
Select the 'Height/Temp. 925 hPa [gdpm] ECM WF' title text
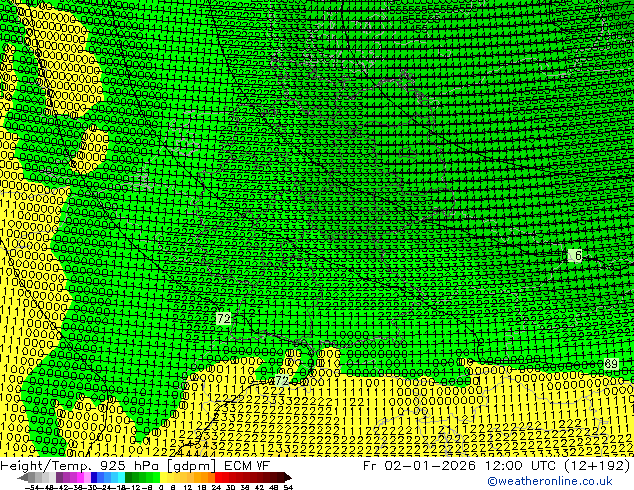[135, 466]
